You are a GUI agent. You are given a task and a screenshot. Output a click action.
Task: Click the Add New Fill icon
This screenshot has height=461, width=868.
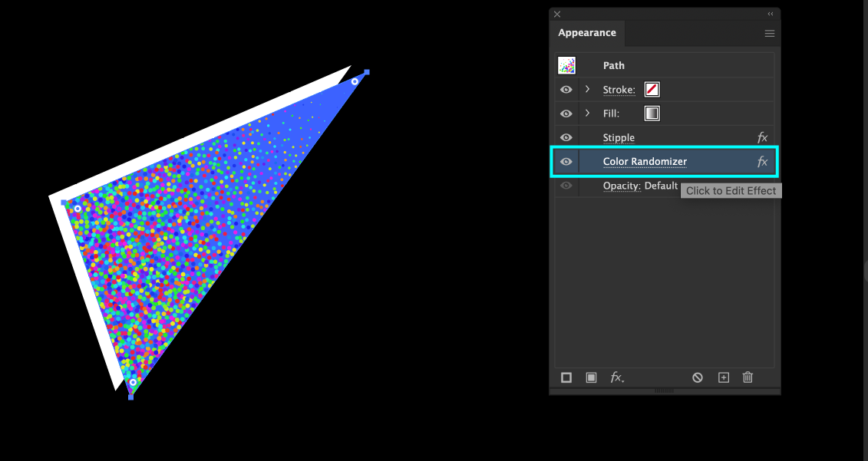click(x=591, y=377)
